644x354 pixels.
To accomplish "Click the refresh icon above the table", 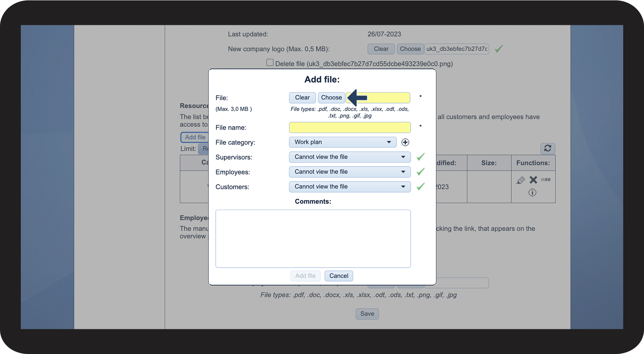I will coord(547,148).
